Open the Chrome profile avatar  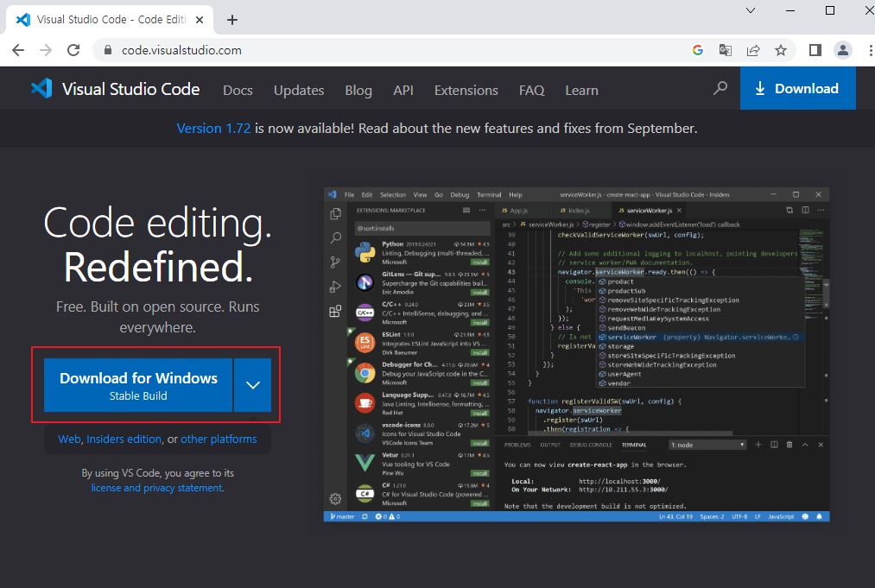843,50
